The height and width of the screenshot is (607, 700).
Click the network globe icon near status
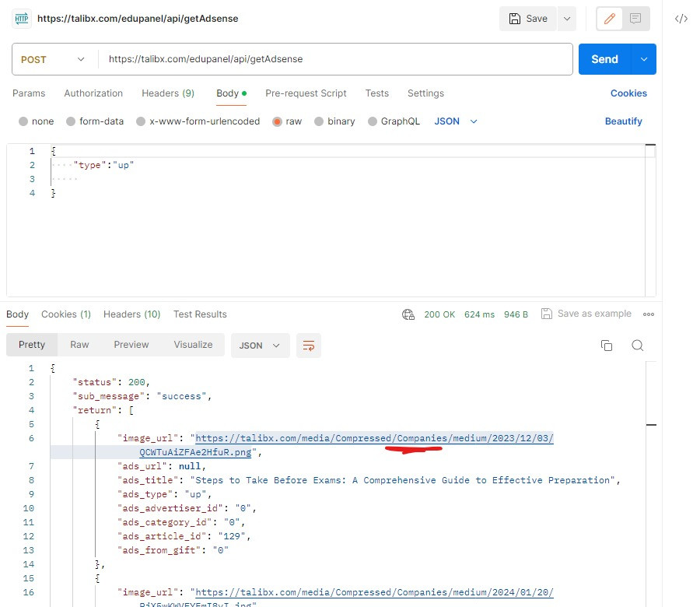pyautogui.click(x=408, y=314)
